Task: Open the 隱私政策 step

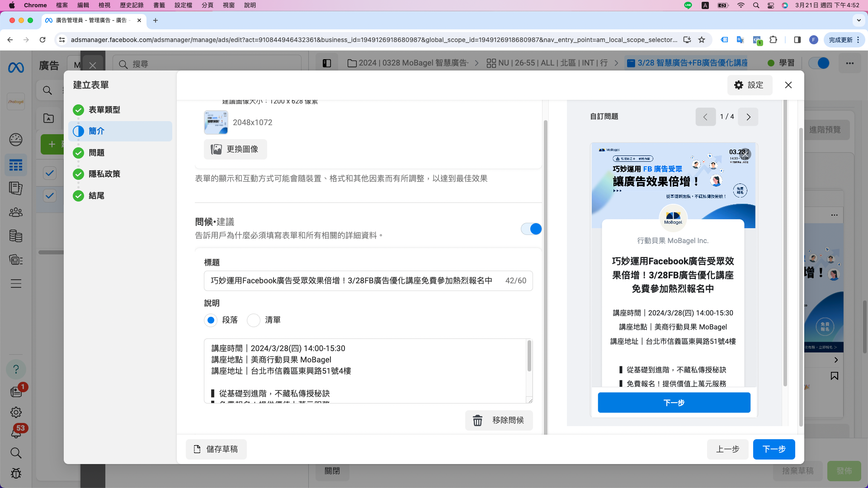Action: [x=120, y=174]
